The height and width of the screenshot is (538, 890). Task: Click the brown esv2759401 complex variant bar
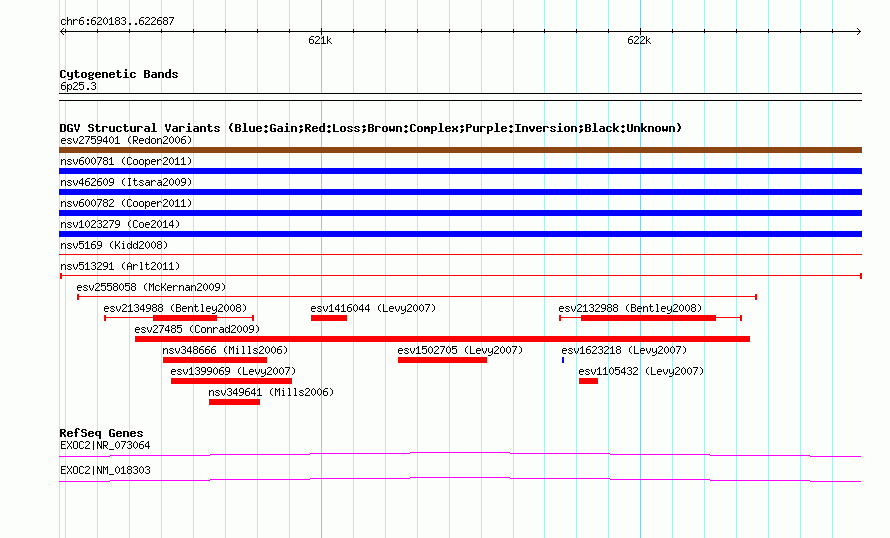(x=460, y=150)
